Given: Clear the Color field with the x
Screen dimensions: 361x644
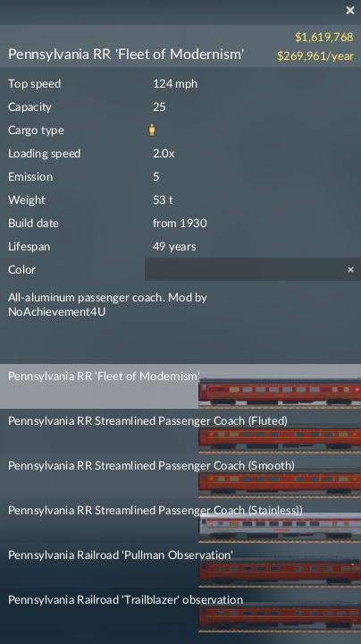Looking at the screenshot, I should tap(351, 270).
